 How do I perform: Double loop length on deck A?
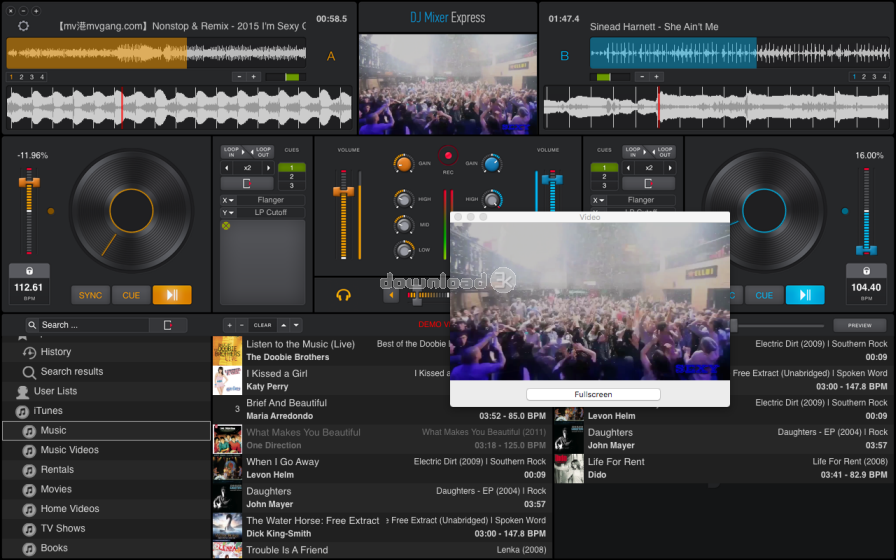[268, 168]
